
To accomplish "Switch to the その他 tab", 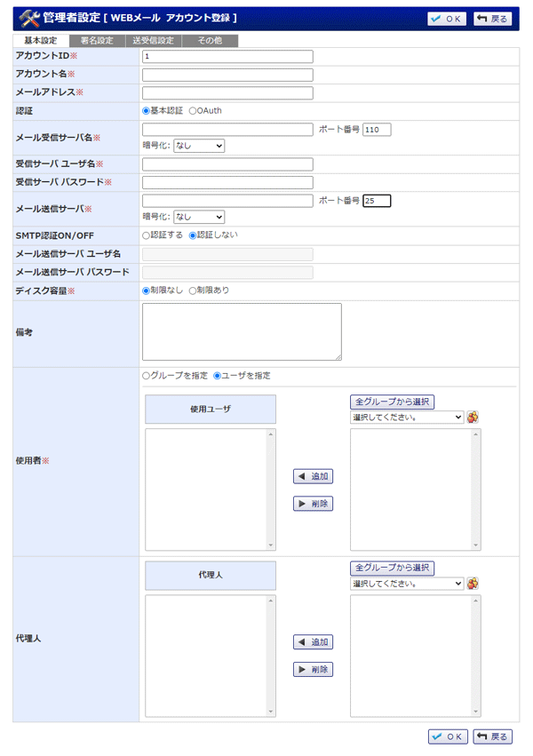I will [x=211, y=41].
